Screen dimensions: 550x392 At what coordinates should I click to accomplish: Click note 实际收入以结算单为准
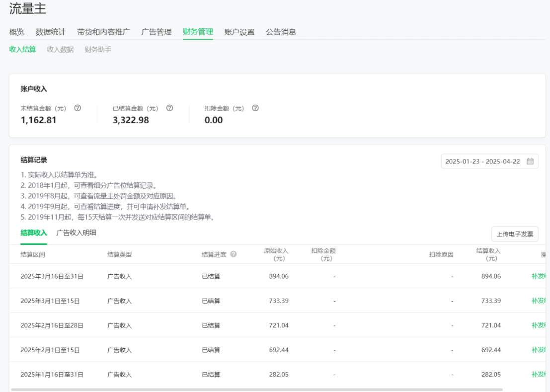coord(59,175)
